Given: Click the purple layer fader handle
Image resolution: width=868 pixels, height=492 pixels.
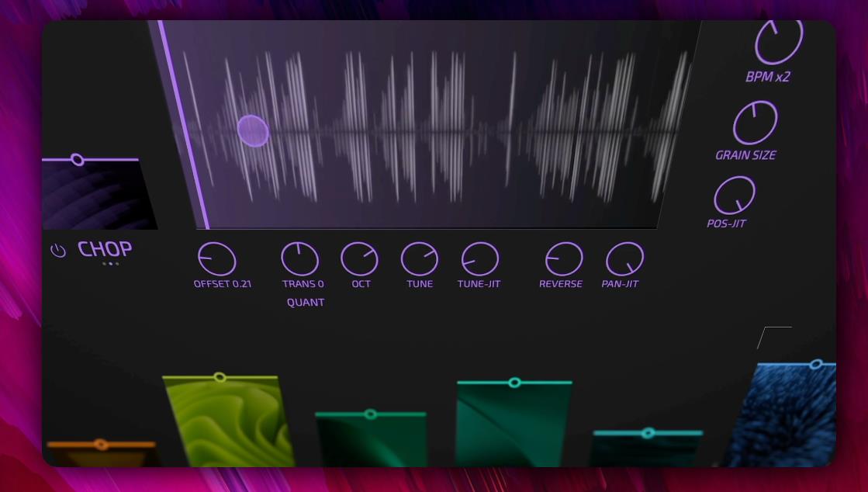Looking at the screenshot, I should coord(78,160).
